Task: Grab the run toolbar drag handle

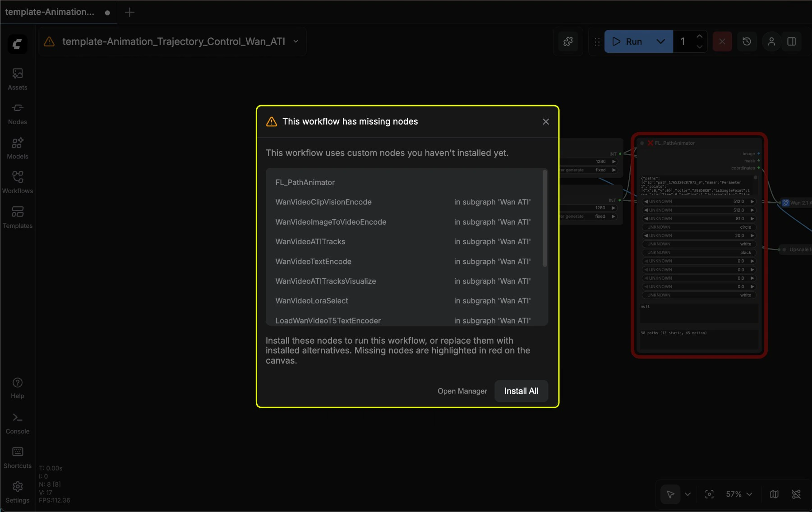Action: click(597, 42)
